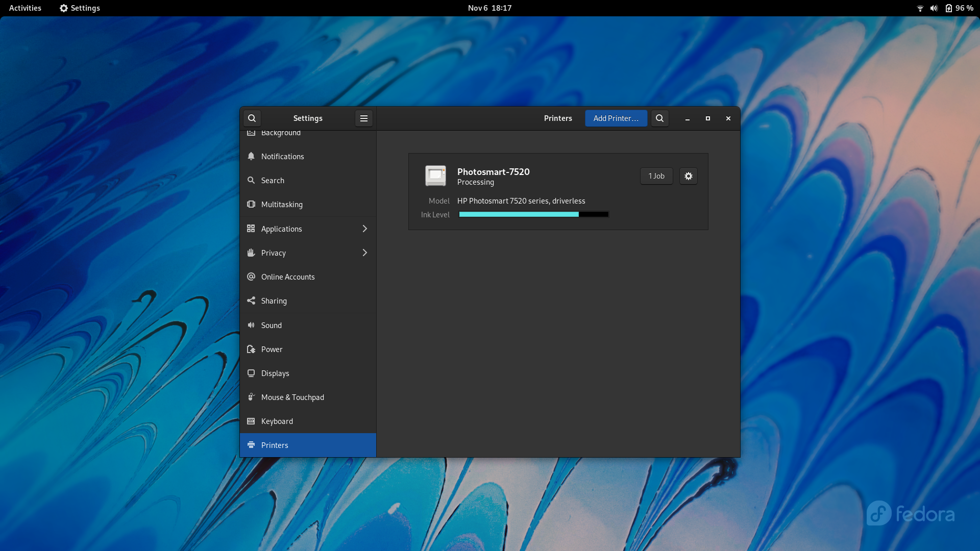Open the Settings app menu in top bar
This screenshot has height=551, width=980.
click(x=80, y=8)
